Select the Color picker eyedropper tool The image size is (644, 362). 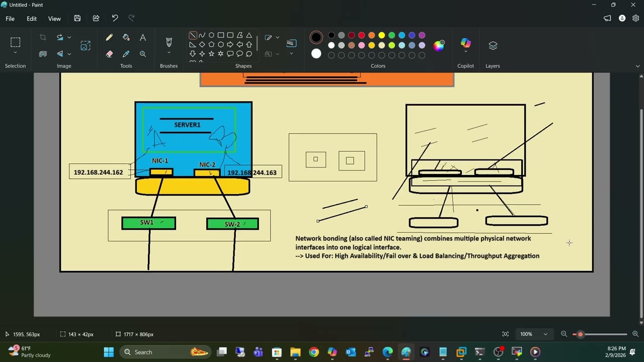(126, 54)
